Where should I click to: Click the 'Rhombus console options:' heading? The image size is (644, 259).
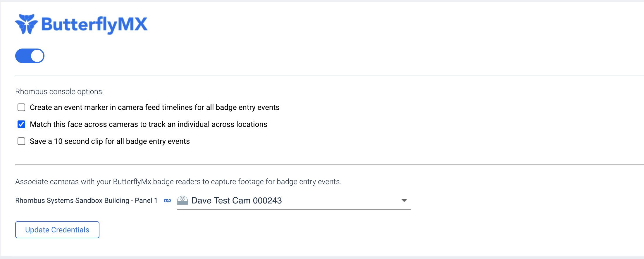pos(59,91)
